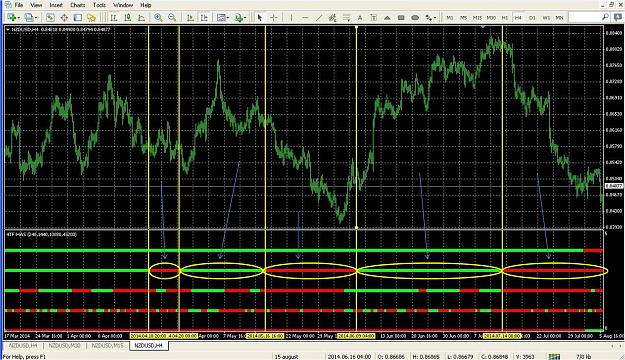Click the Templates icon

(x=221, y=18)
